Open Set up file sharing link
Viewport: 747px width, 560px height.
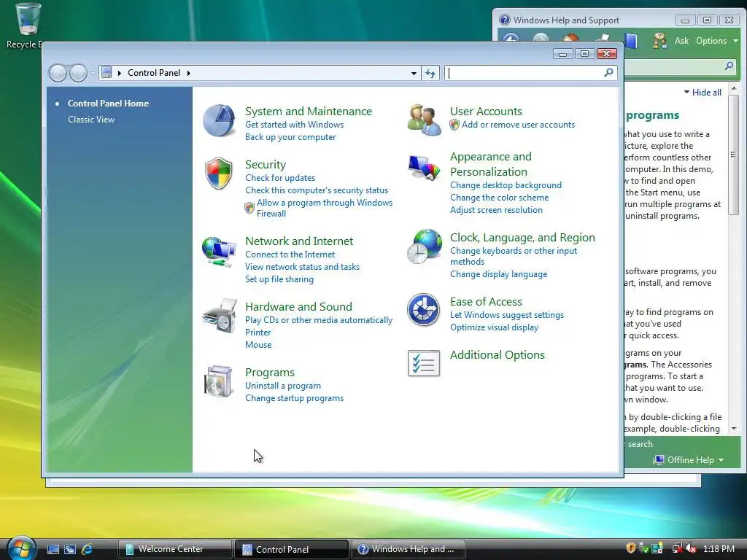[279, 279]
